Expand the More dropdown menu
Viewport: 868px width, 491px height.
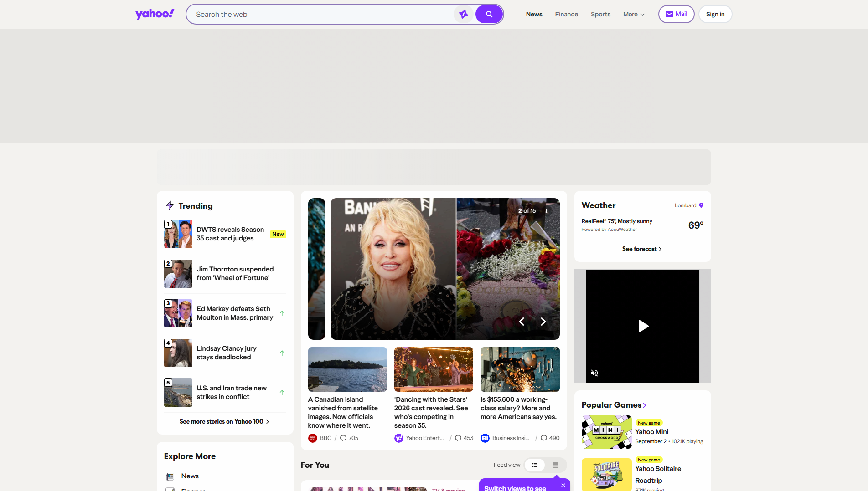click(x=634, y=14)
